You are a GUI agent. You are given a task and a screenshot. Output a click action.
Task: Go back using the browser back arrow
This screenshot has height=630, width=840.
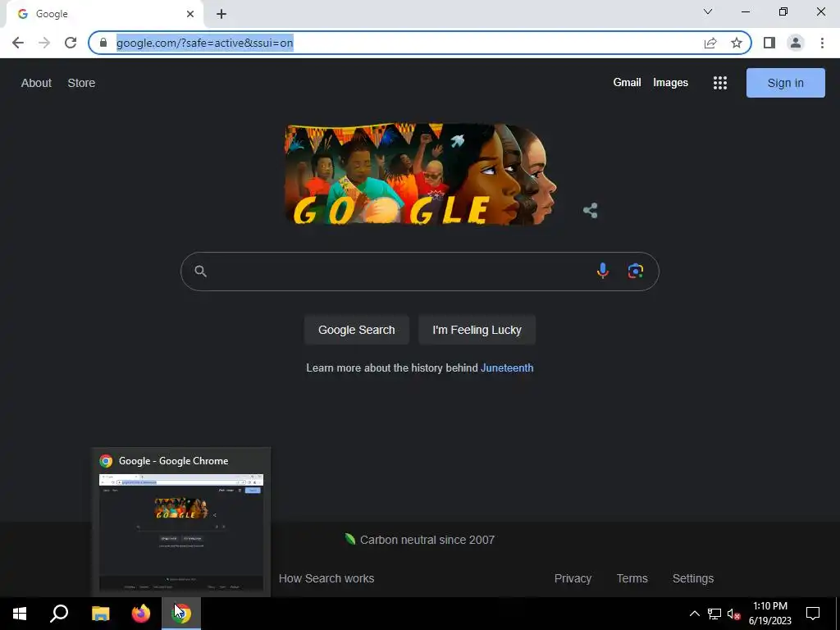point(18,43)
